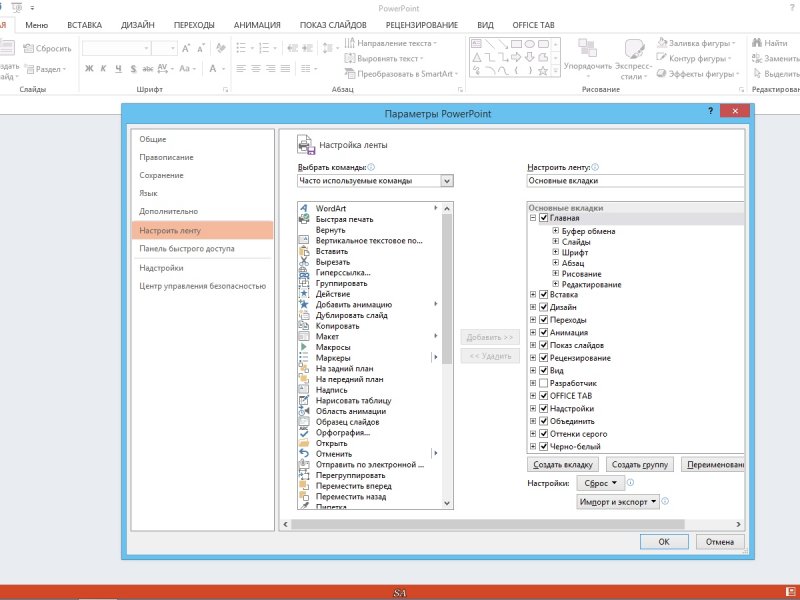
Task: Click the command list scroll-down arrow
Action: pos(447,504)
